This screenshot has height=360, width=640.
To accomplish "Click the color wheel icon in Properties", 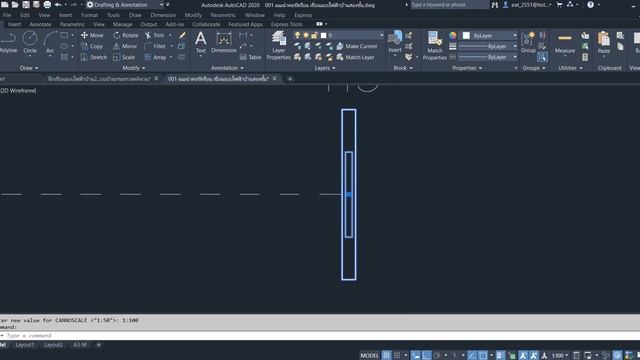I will coord(453,36).
